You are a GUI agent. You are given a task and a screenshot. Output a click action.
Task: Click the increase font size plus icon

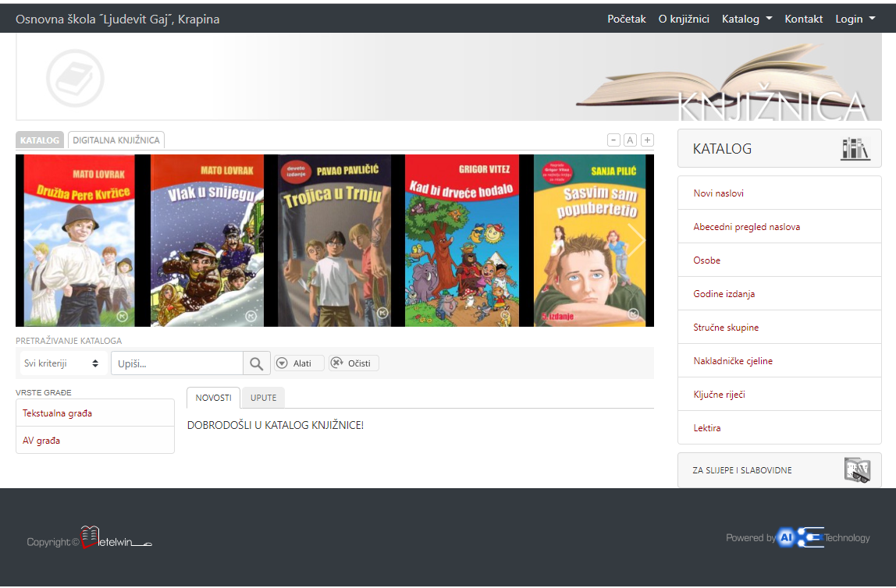(648, 140)
